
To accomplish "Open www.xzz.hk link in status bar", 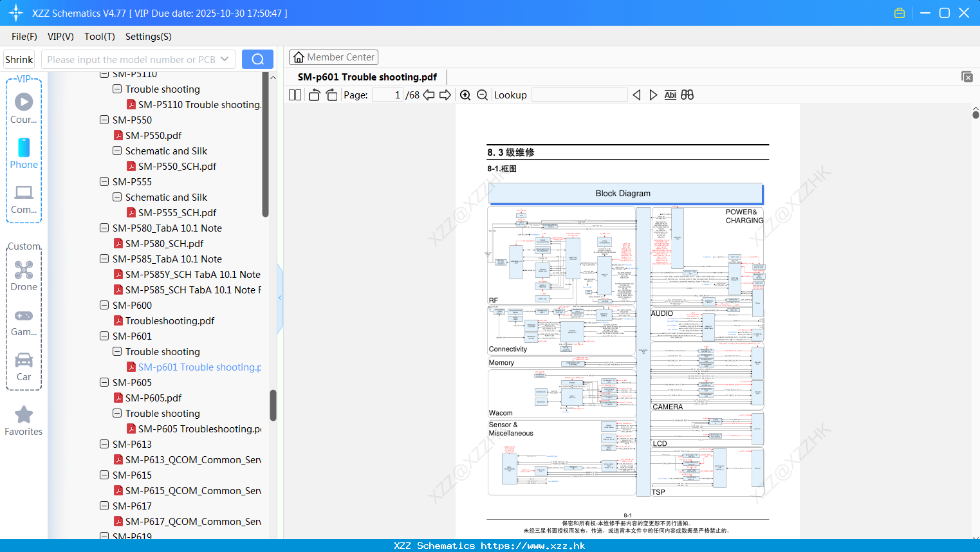I will (x=533, y=546).
